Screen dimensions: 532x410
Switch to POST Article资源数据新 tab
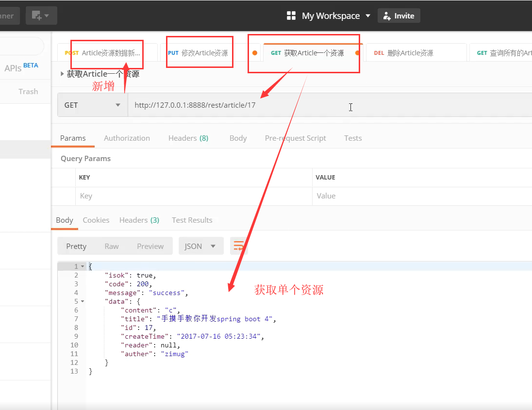tap(107, 53)
